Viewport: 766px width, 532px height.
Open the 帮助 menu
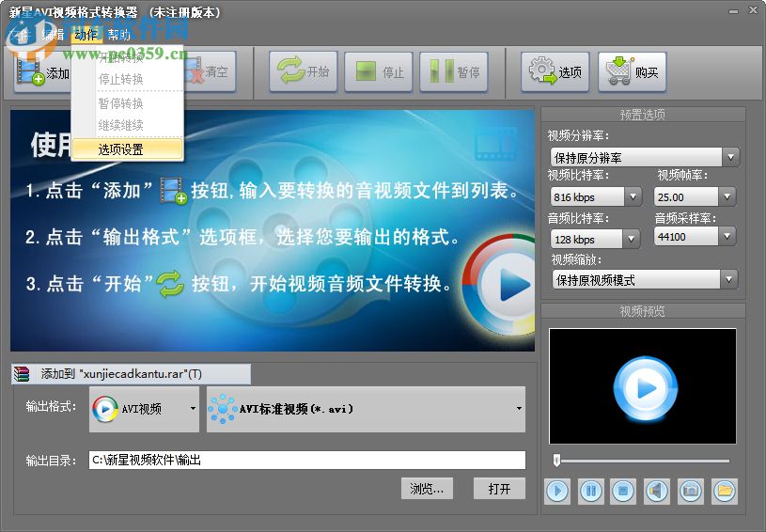pos(118,34)
